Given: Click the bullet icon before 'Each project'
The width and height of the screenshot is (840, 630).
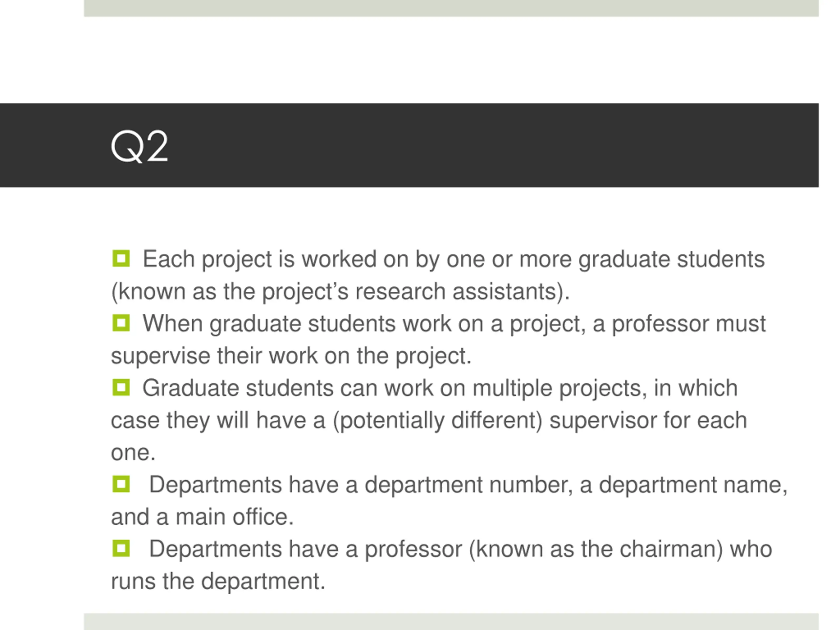Looking at the screenshot, I should (121, 259).
